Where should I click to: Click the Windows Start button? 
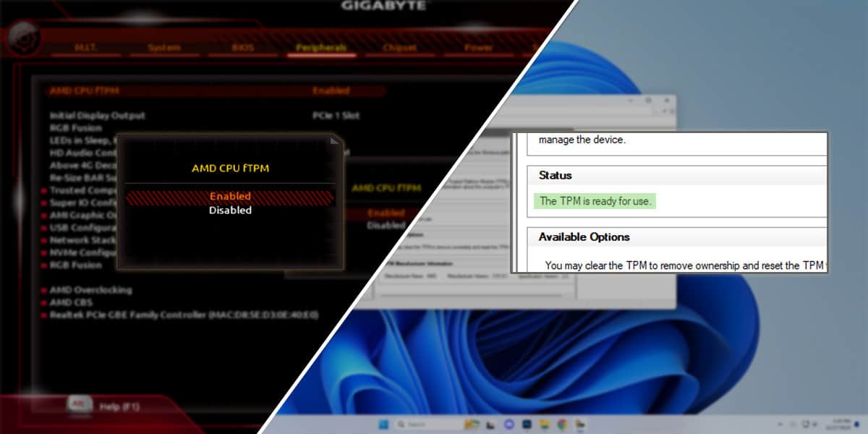tap(382, 423)
